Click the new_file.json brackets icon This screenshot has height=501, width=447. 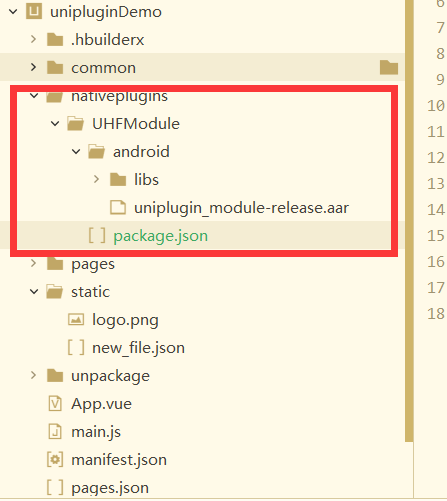(x=76, y=348)
